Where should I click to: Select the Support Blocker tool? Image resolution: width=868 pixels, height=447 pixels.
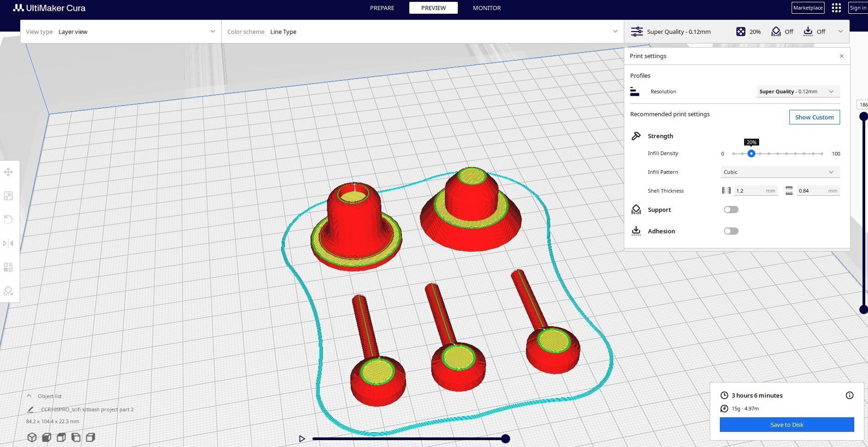8,291
